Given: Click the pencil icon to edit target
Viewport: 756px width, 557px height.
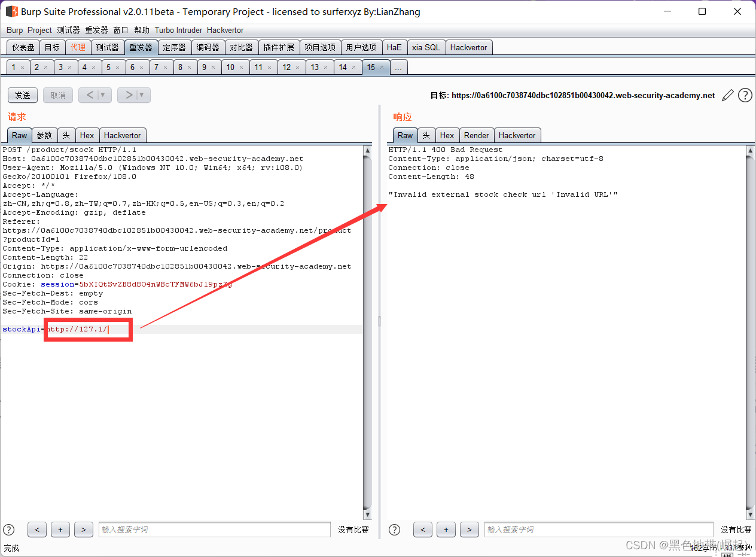Looking at the screenshot, I should click(x=728, y=95).
